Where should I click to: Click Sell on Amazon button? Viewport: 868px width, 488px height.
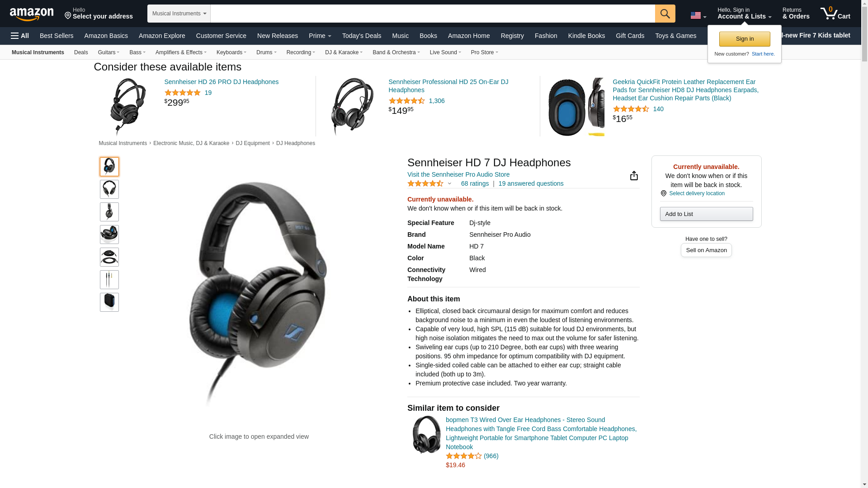point(706,250)
